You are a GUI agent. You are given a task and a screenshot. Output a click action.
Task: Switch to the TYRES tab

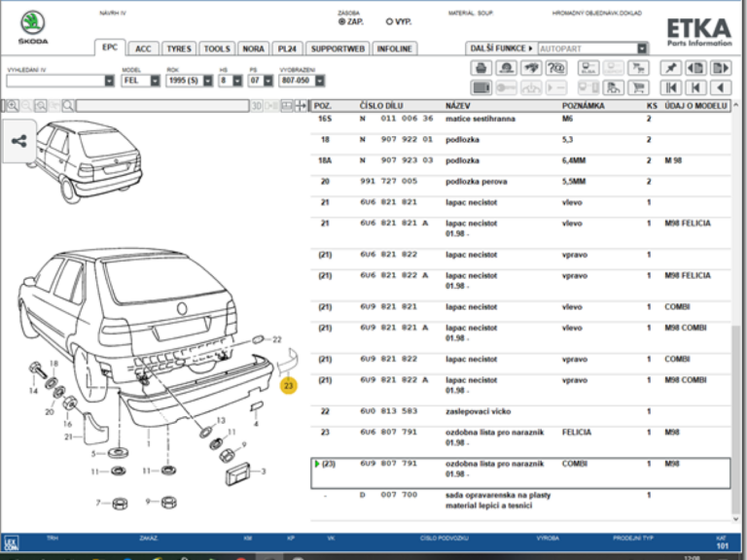tap(178, 49)
